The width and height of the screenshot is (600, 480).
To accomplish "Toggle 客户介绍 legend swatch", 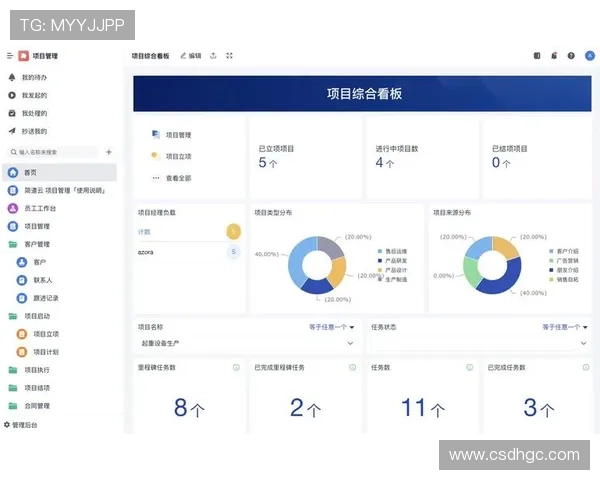I will tap(551, 251).
